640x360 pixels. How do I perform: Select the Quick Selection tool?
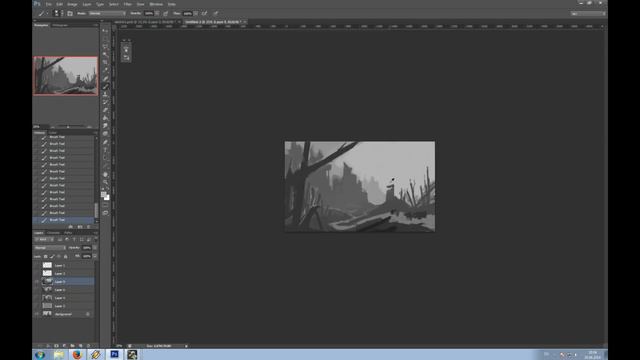tap(105, 54)
